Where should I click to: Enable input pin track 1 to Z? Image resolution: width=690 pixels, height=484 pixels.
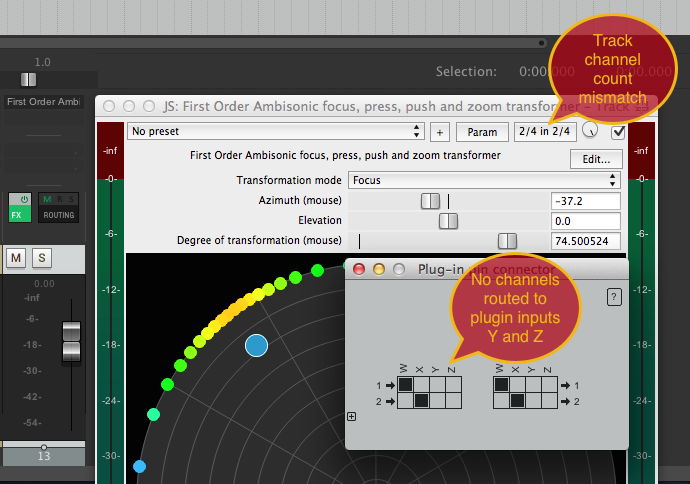(x=453, y=385)
